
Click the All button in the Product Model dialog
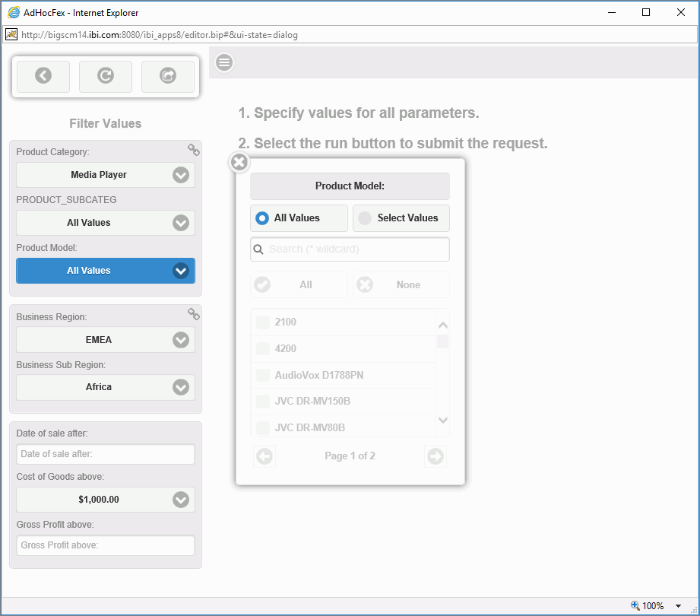299,284
